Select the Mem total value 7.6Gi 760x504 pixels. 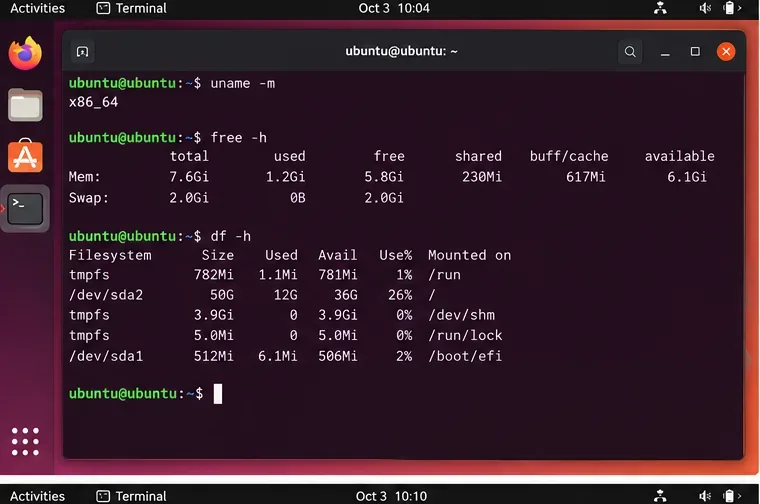pyautogui.click(x=189, y=177)
